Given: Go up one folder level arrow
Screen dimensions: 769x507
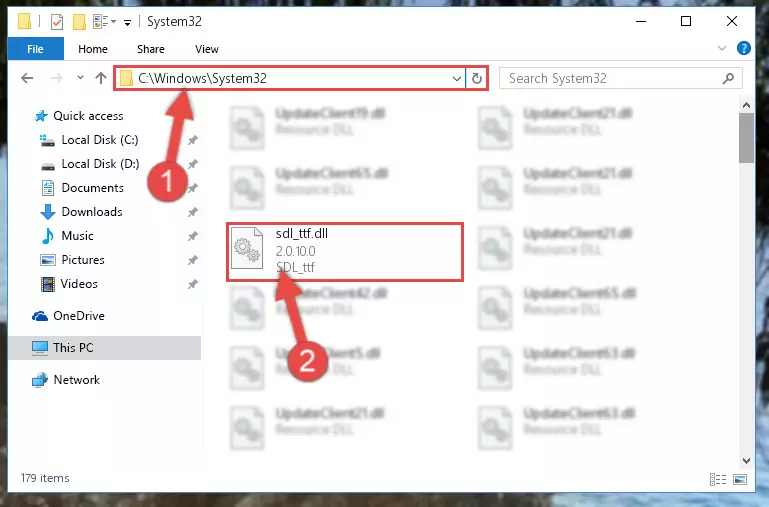Looking at the screenshot, I should 101,78.
